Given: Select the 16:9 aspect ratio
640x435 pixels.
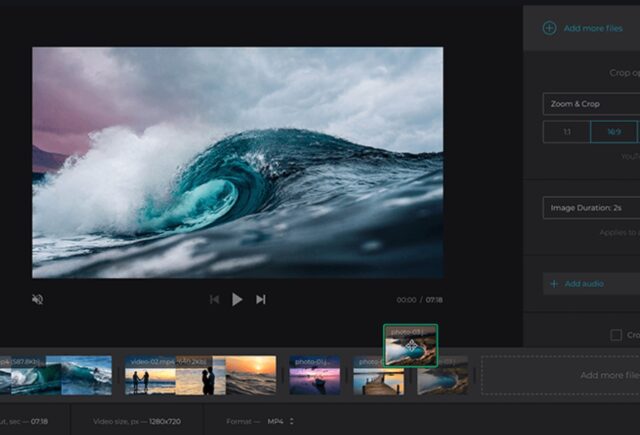Looking at the screenshot, I should pyautogui.click(x=614, y=132).
